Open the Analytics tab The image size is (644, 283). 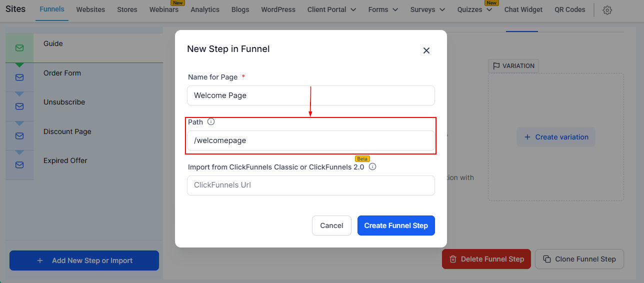(x=205, y=9)
